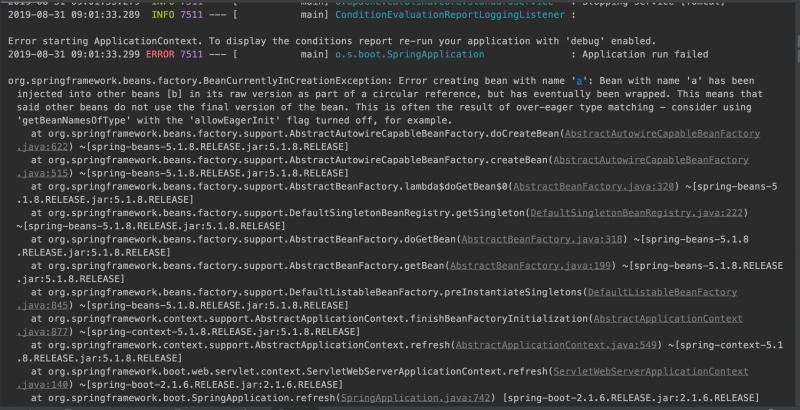Click the timestamp 2019-08-31 09:01:33.299
The height and width of the screenshot is (410, 800).
[x=74, y=55]
